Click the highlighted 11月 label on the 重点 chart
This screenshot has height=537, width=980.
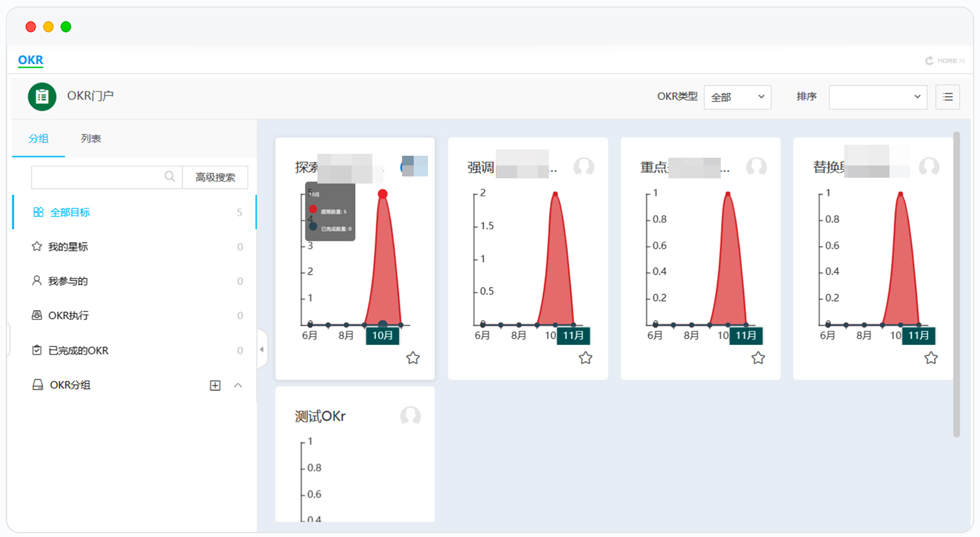(x=746, y=335)
